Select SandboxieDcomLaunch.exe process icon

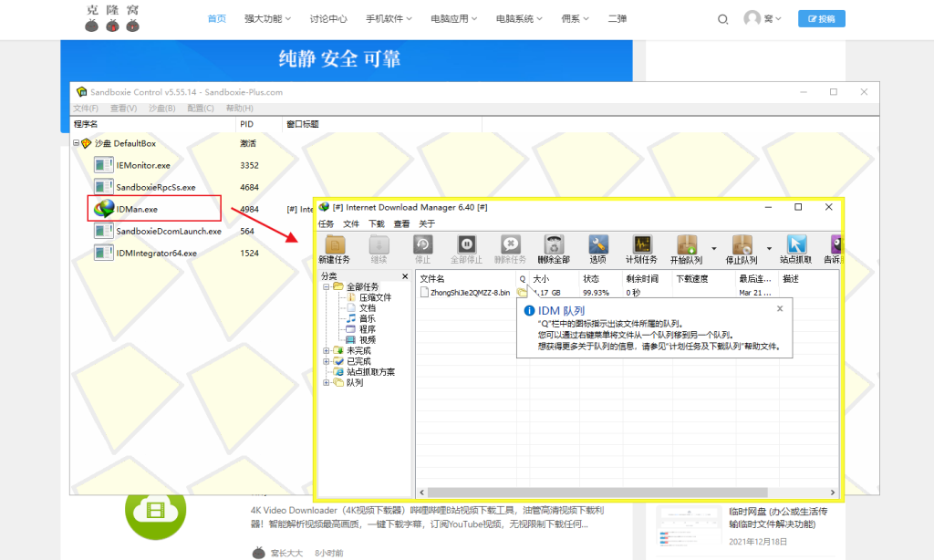(x=104, y=231)
